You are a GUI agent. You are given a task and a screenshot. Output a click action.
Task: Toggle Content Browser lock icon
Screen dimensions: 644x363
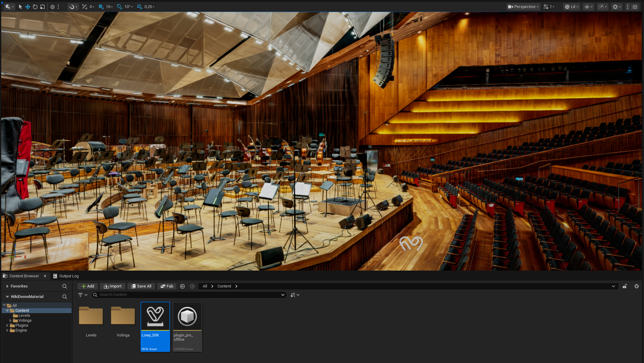625,286
